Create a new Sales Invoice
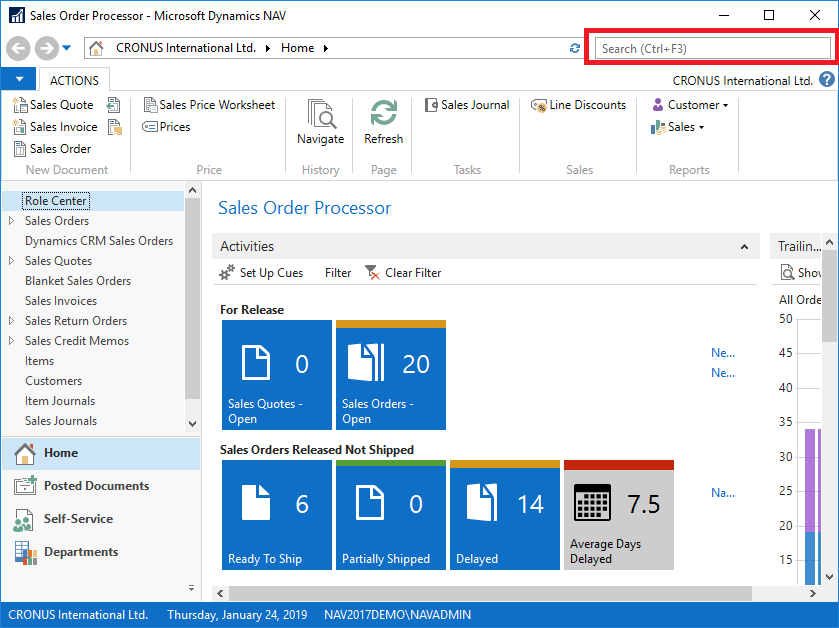Viewport: 839px width, 628px height. tap(55, 127)
